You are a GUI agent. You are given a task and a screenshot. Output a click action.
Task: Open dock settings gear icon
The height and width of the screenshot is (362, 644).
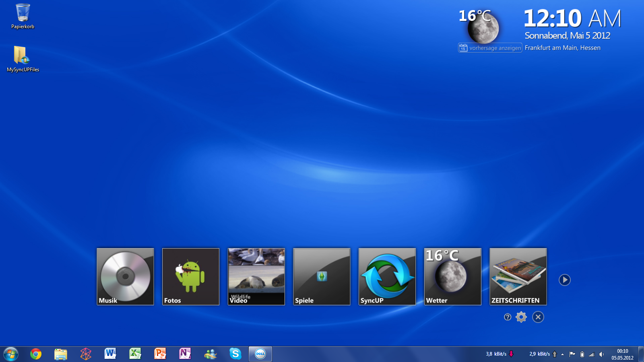click(521, 317)
